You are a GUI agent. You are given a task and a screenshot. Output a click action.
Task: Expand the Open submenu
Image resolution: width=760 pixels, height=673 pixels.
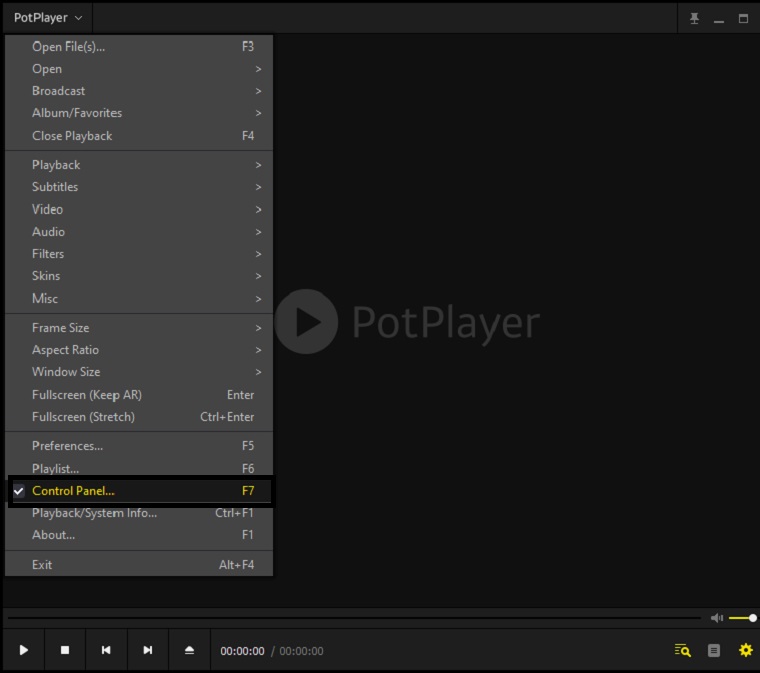tap(139, 69)
